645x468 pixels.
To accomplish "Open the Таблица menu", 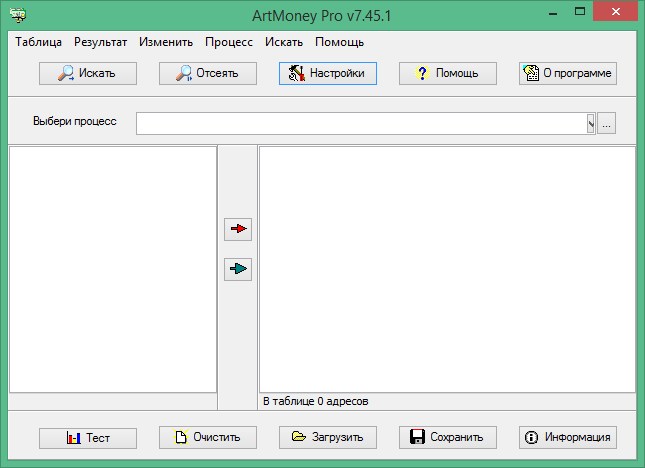I will coord(39,42).
